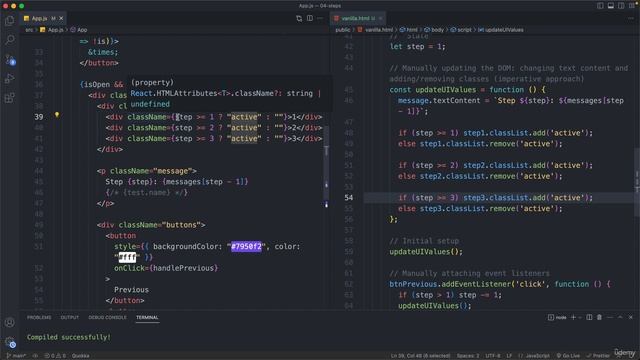Close the vanilla.html tab
Screen dimensions: 640x360
(380, 18)
